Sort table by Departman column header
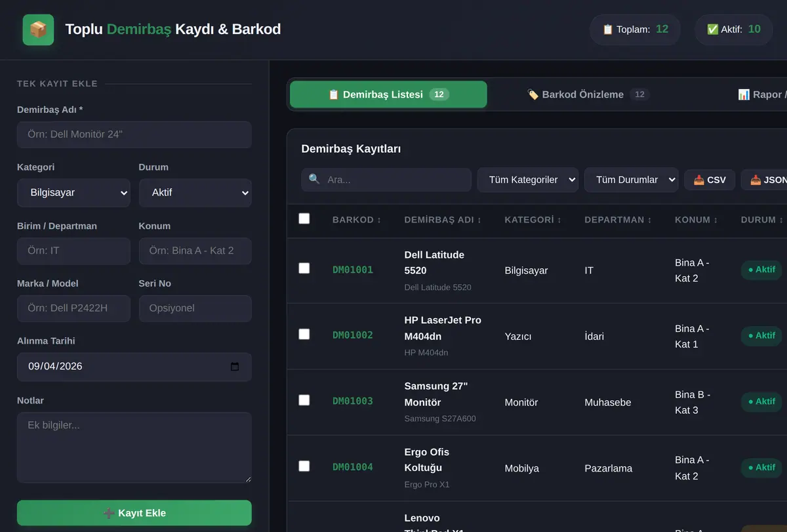This screenshot has width=787, height=532. pyautogui.click(x=618, y=220)
